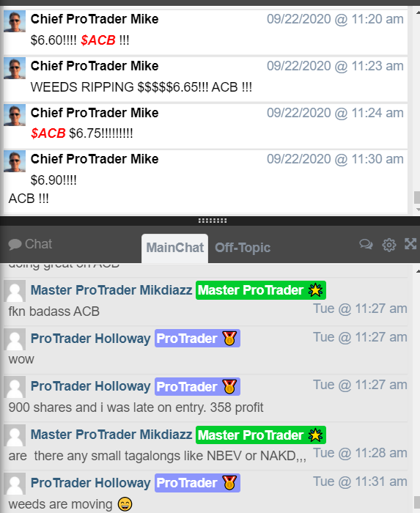The image size is (420, 513).
Task: Click the Chat speech bubble icon
Action: point(15,244)
